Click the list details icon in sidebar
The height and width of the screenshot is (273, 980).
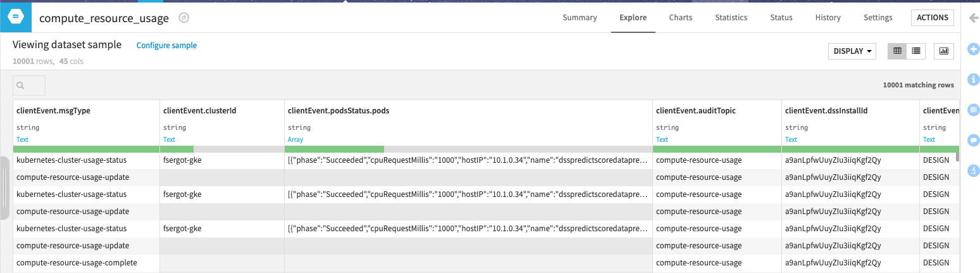pyautogui.click(x=974, y=109)
